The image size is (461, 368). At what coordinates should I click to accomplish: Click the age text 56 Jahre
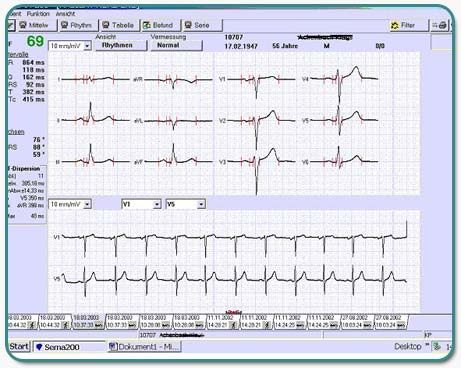(285, 46)
